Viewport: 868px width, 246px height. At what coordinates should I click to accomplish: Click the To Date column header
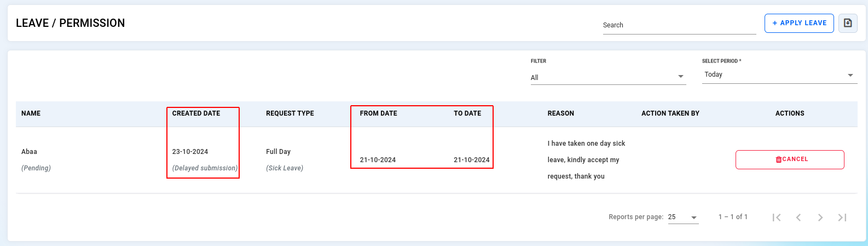pos(467,113)
